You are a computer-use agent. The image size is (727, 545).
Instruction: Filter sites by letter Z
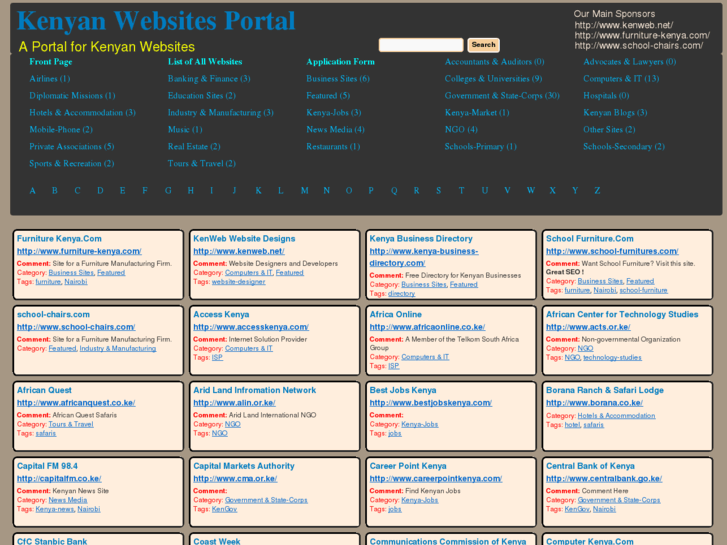coord(597,191)
